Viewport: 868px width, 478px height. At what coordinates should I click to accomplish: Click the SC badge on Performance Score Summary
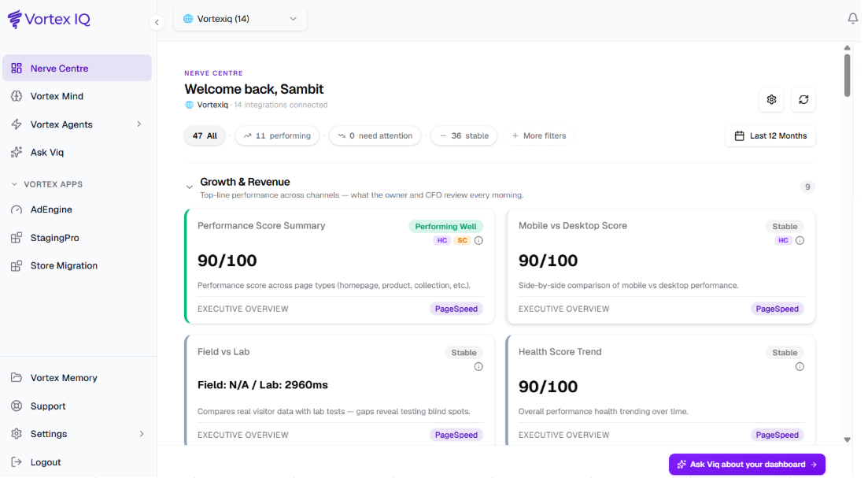coord(462,240)
